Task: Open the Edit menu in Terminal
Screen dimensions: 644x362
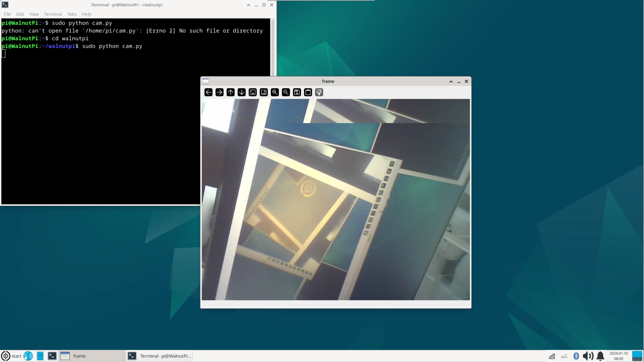Action: click(20, 14)
